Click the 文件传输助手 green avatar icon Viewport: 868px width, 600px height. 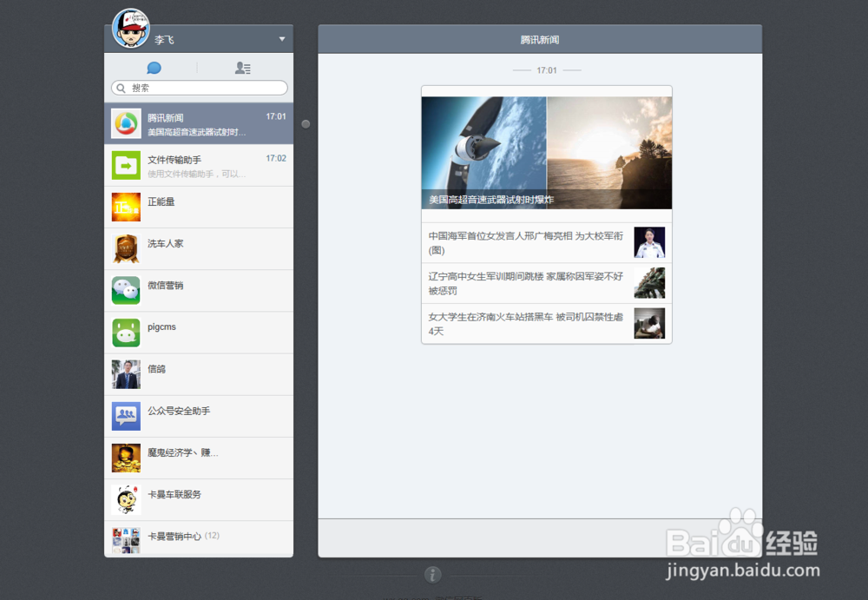tap(126, 165)
